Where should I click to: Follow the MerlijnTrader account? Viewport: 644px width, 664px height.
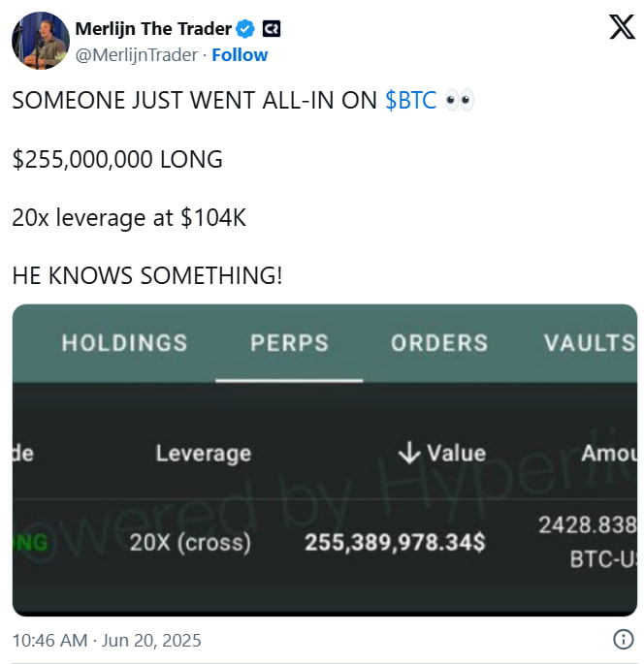tap(241, 54)
